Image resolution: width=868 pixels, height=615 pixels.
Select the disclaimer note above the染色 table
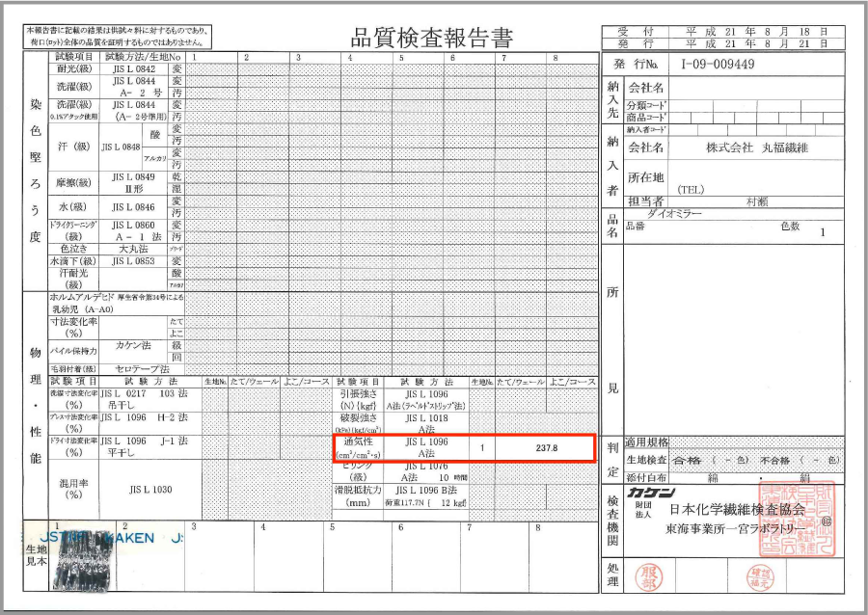tap(118, 37)
